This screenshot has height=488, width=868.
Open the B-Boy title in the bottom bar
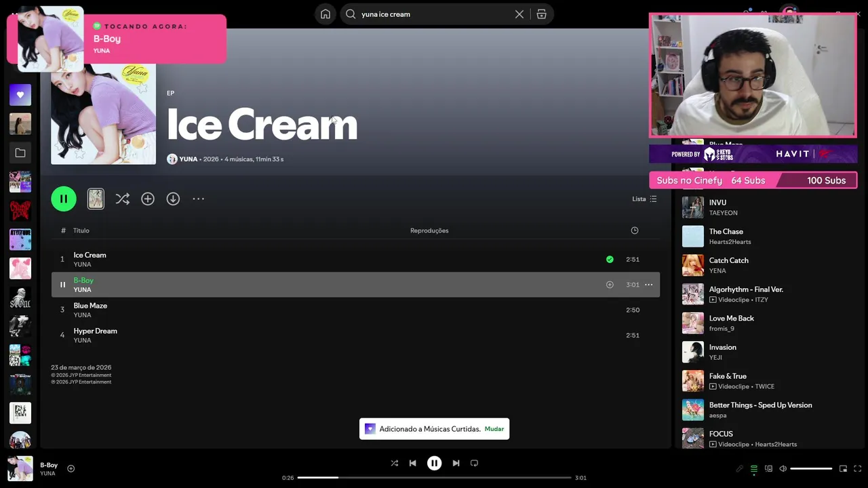[49, 465]
